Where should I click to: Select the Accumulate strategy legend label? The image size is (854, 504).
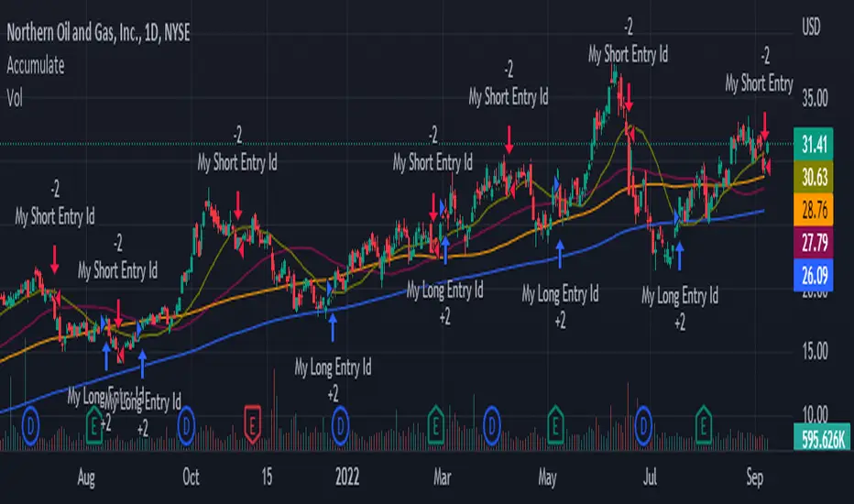click(x=36, y=65)
